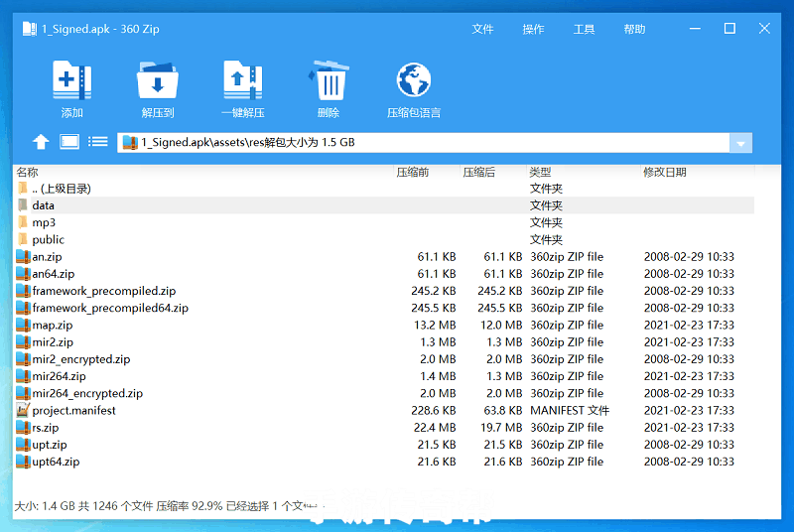Switch to list view icon
The image size is (794, 532).
(97, 142)
